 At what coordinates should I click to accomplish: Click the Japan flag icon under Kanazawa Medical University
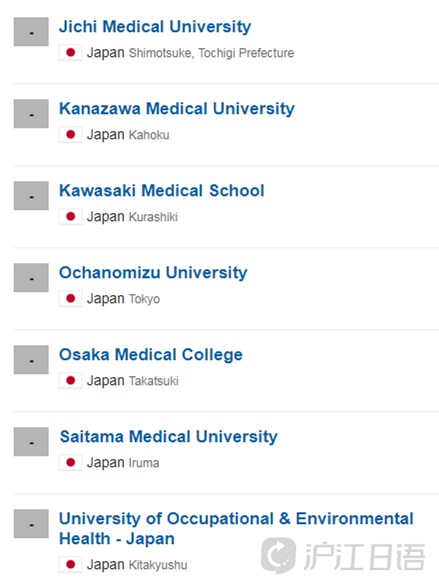(71, 135)
